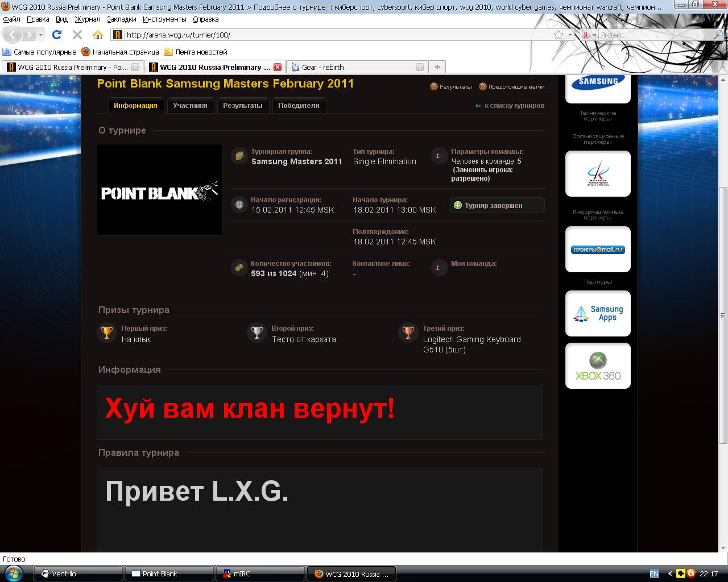Switch to the Победители tab

(x=299, y=106)
